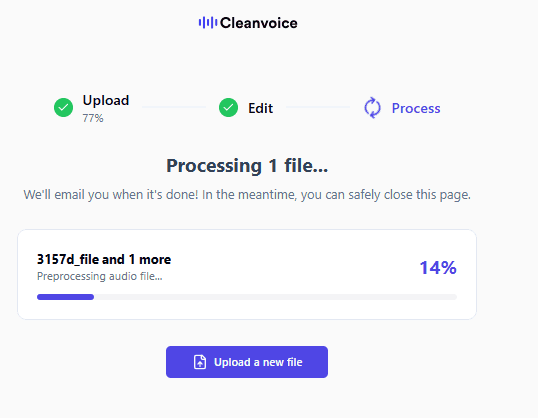Click the spinning Process refresh icon

[x=372, y=108]
